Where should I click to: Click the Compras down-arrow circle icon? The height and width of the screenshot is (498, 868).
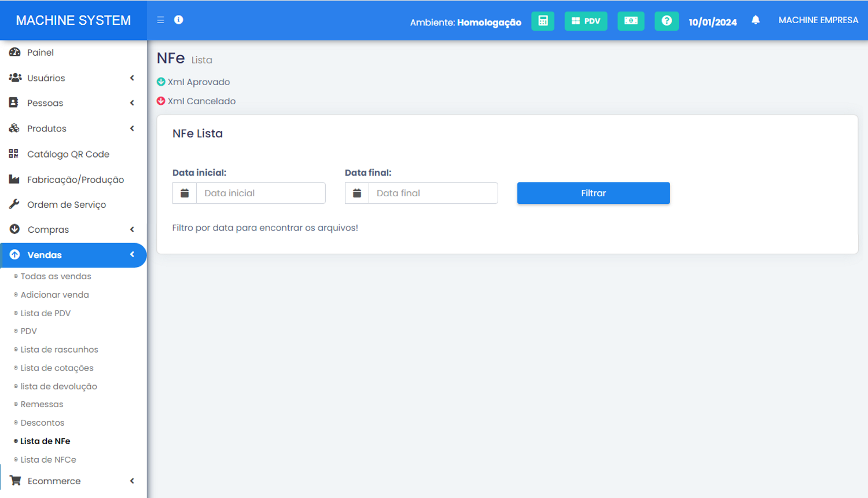click(14, 229)
